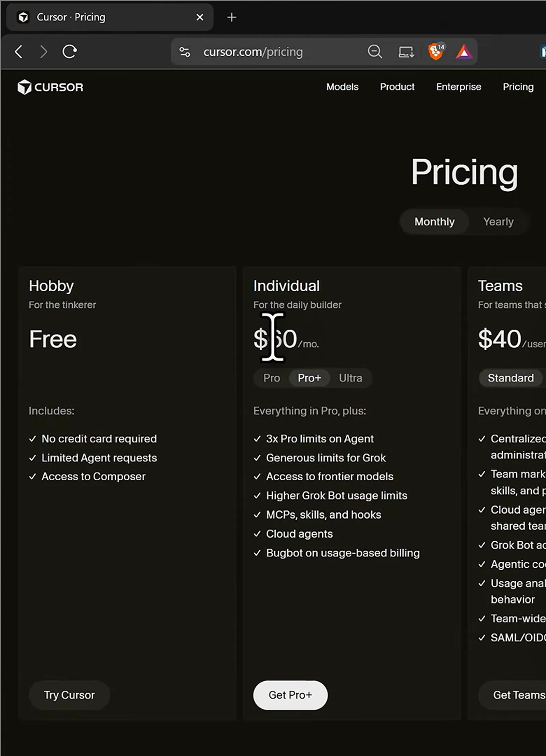
Task: Select the Ultra individual plan tier
Action: pos(350,378)
